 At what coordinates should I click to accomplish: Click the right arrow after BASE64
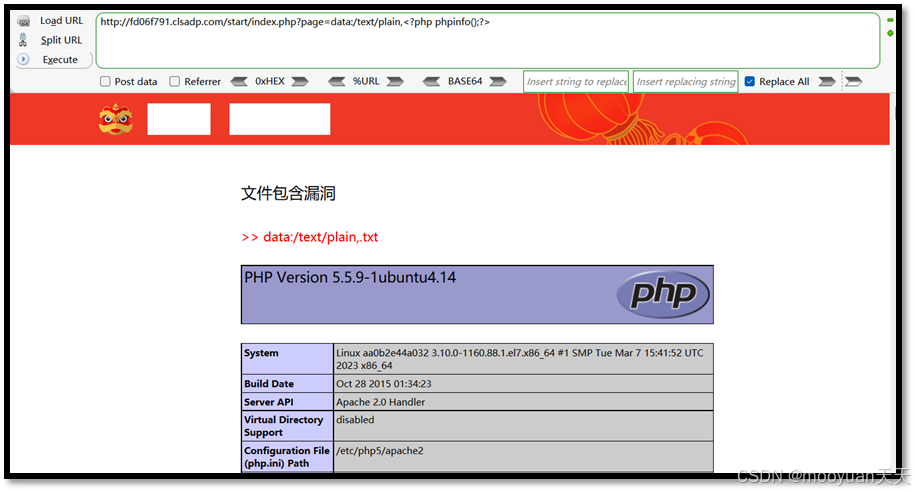click(x=498, y=81)
